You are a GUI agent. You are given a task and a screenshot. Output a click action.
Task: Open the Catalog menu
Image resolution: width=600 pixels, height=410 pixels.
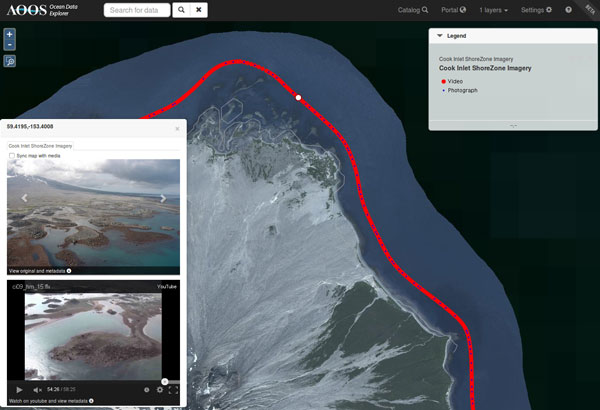point(412,10)
